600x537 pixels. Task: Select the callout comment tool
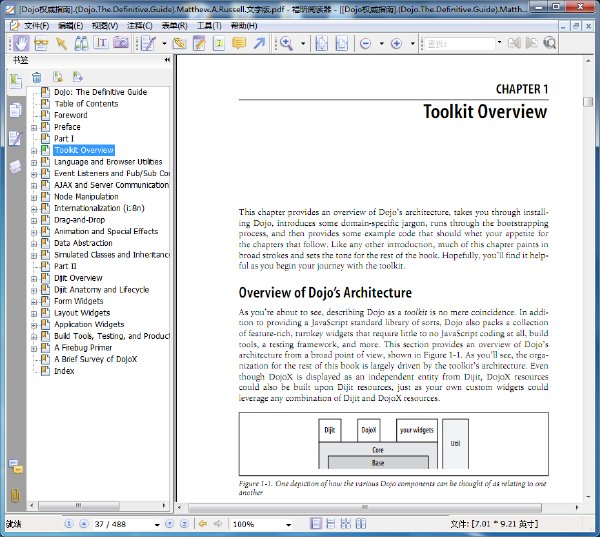coord(239,43)
